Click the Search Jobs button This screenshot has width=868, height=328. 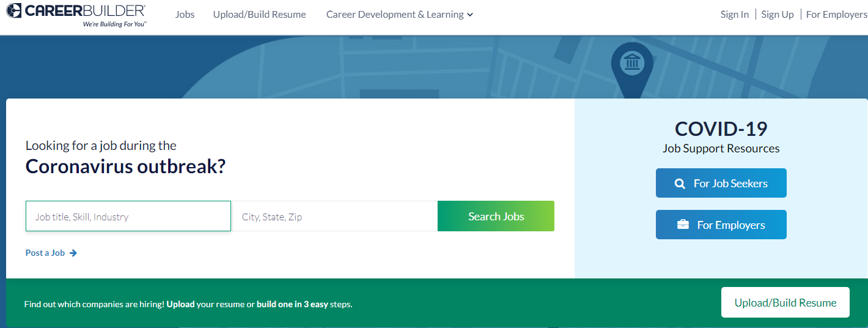pos(496,216)
